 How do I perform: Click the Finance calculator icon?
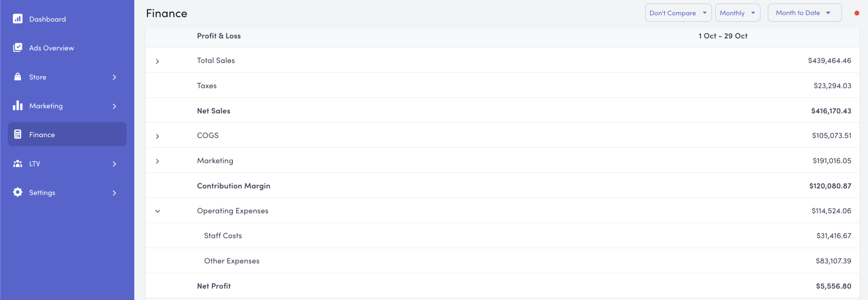18,134
